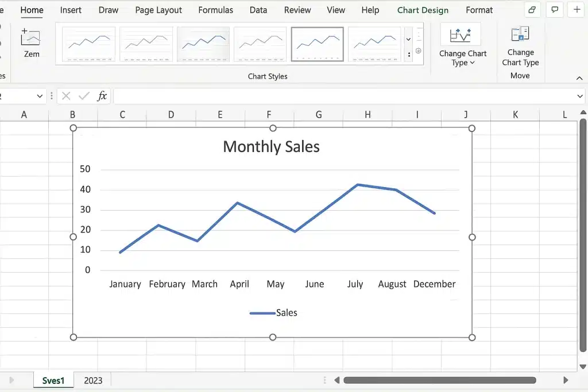Switch to the Insert ribbon tab

(71, 10)
